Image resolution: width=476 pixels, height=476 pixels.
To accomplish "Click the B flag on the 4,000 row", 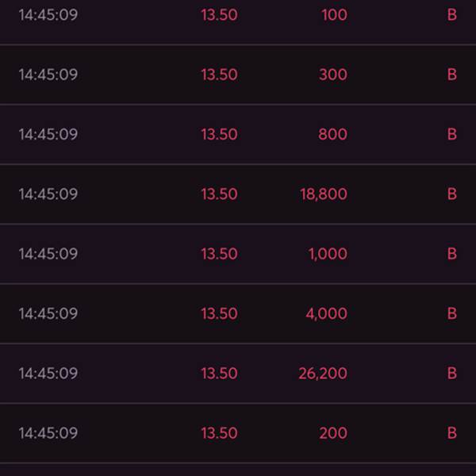I will tap(452, 313).
